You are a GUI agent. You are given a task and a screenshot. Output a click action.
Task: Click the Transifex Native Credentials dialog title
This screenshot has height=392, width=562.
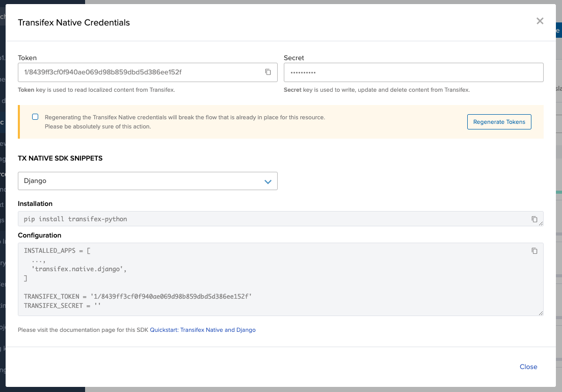[x=74, y=22]
